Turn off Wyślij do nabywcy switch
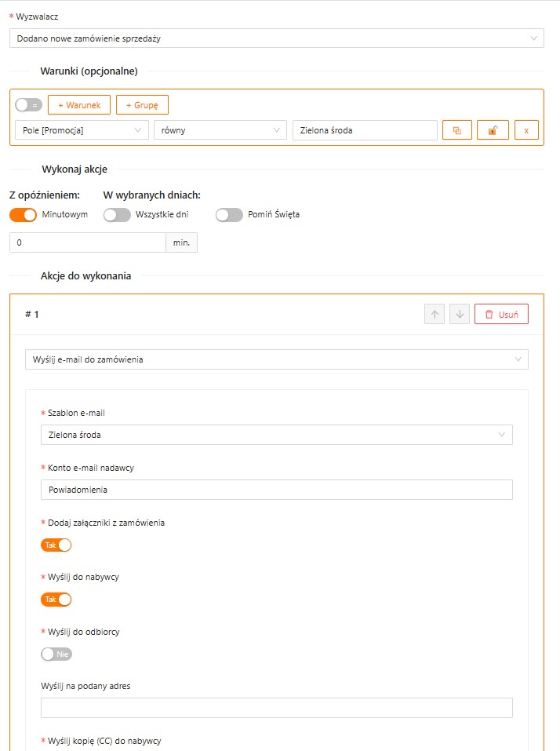This screenshot has width=560, height=751. coord(56,600)
